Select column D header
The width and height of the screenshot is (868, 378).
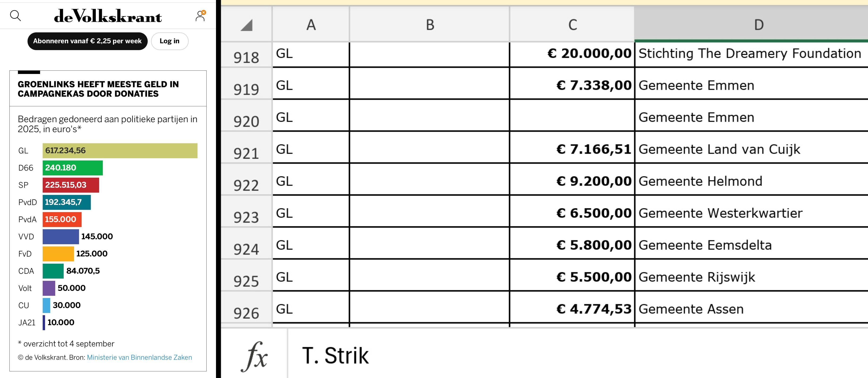pyautogui.click(x=758, y=25)
